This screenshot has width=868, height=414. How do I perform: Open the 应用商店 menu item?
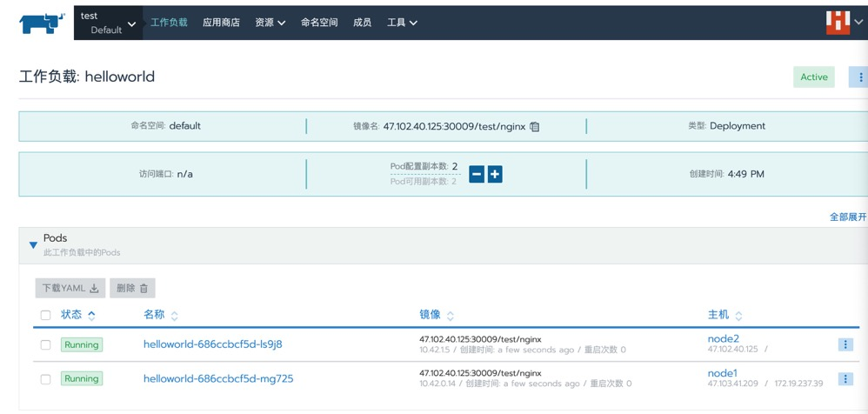pos(221,23)
